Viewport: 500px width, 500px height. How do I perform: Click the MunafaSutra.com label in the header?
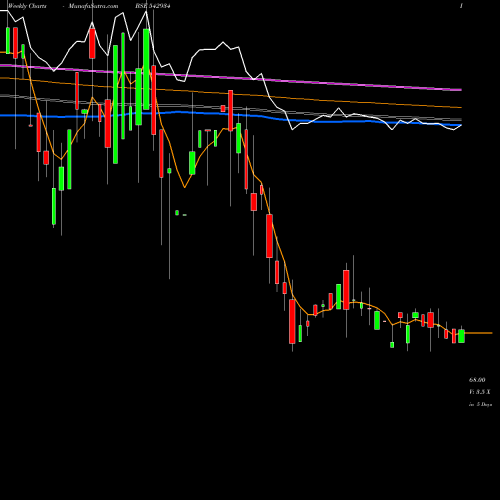(x=93, y=6)
